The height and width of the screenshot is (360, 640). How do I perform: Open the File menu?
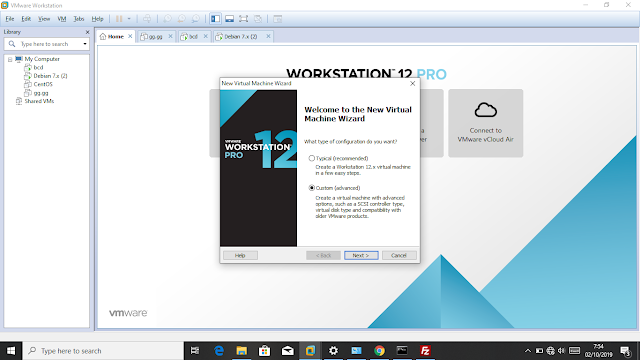(10, 19)
